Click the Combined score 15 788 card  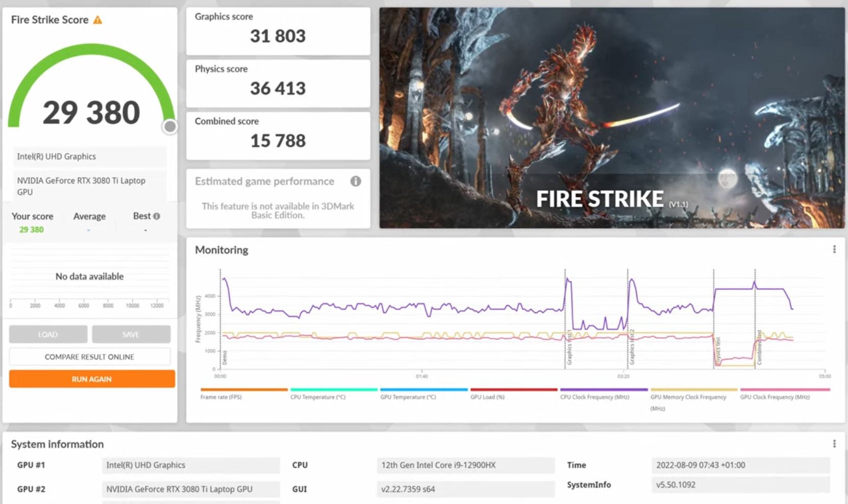click(278, 136)
